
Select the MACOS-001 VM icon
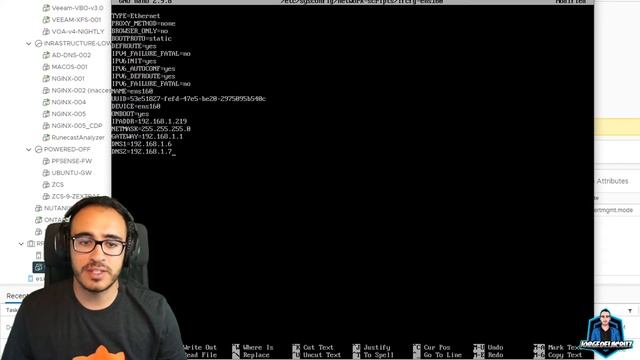pyautogui.click(x=46, y=67)
